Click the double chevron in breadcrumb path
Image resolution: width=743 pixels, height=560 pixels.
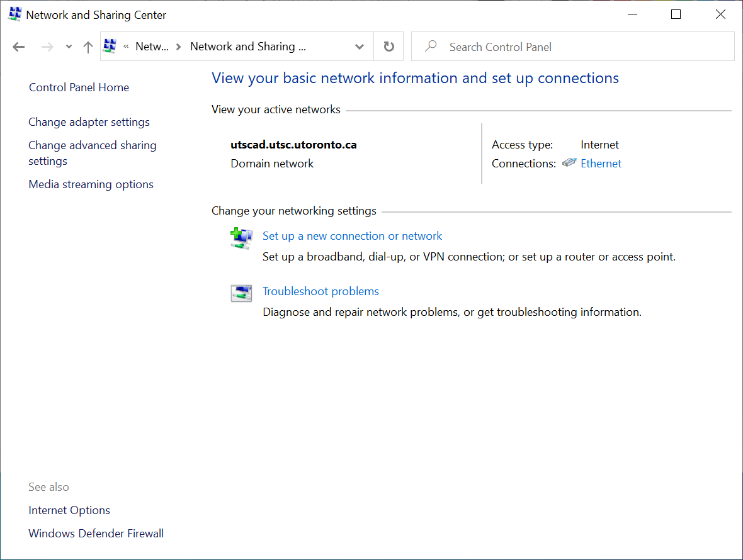(x=126, y=47)
